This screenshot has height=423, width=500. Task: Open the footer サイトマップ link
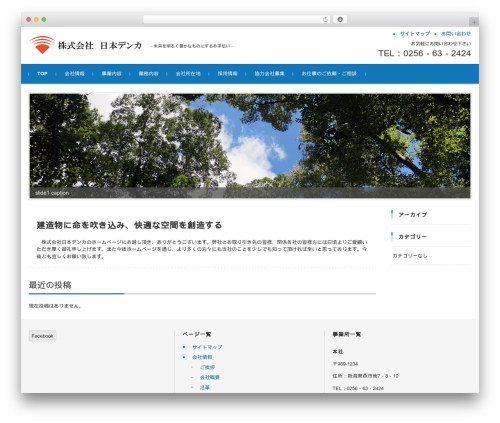(x=207, y=347)
